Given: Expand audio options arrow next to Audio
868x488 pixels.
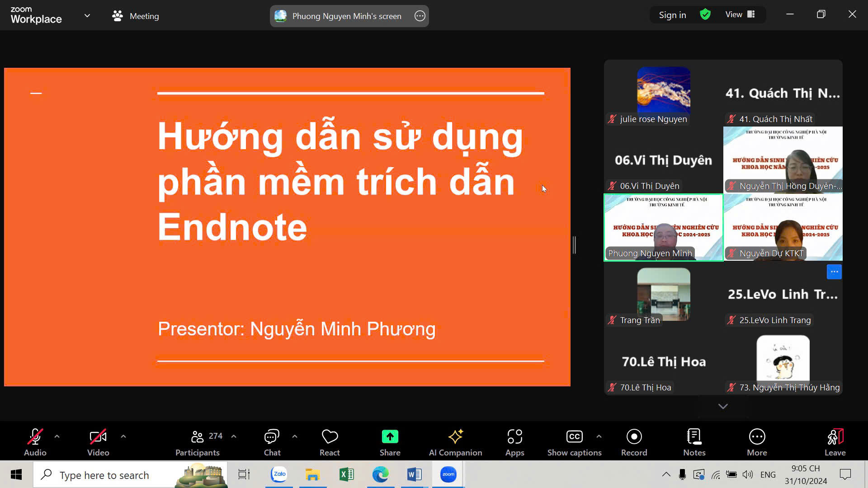Looking at the screenshot, I should [x=57, y=436].
